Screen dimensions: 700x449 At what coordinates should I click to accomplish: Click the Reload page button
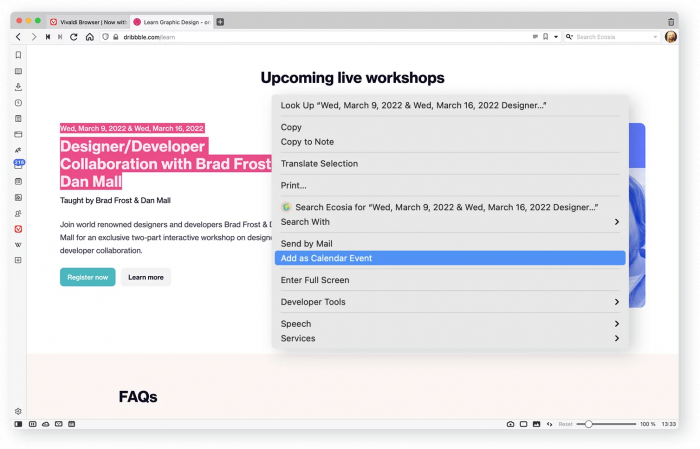74,36
